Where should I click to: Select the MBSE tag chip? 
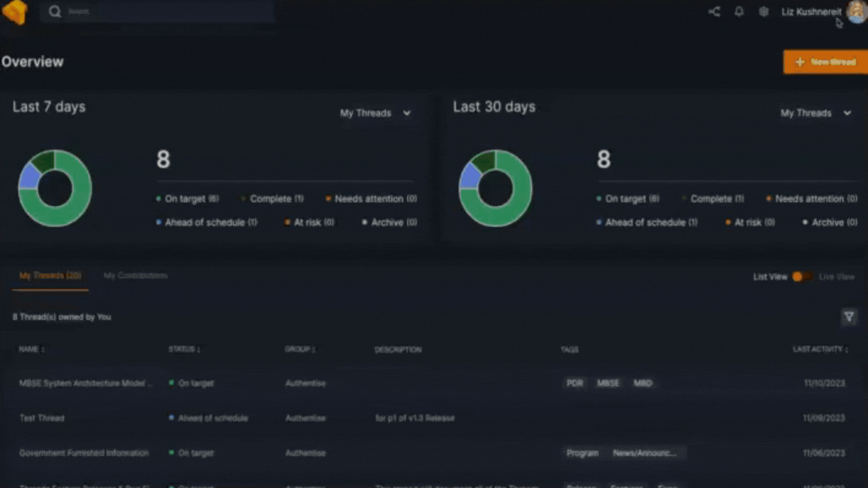608,383
